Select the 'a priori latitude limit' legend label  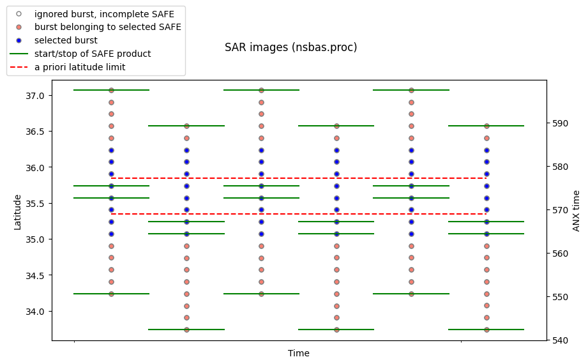[x=80, y=67]
